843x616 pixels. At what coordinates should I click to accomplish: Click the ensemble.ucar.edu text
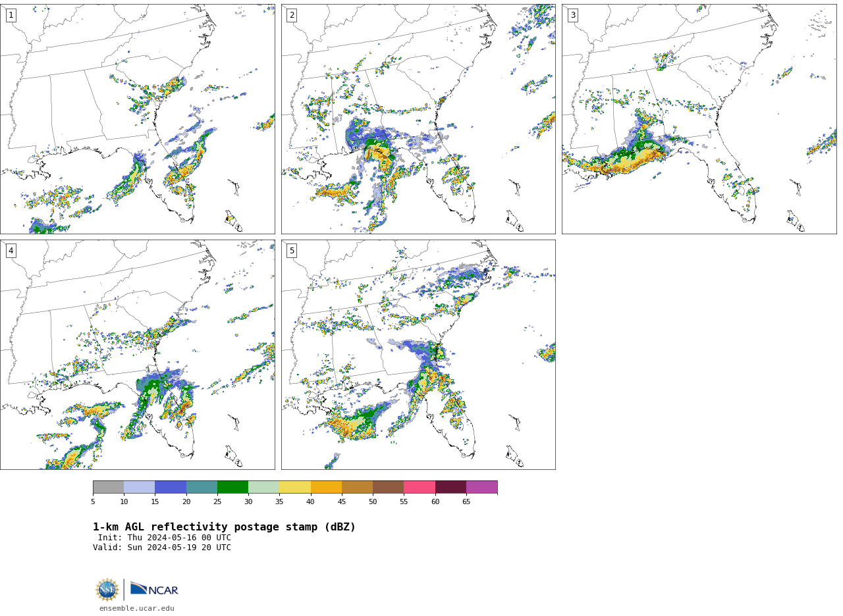[137, 609]
